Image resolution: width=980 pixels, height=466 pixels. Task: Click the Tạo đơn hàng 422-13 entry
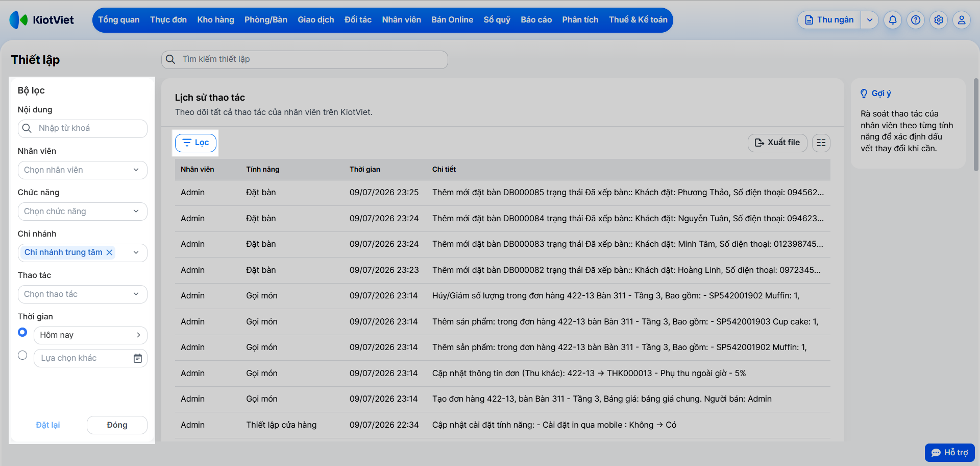pos(602,399)
